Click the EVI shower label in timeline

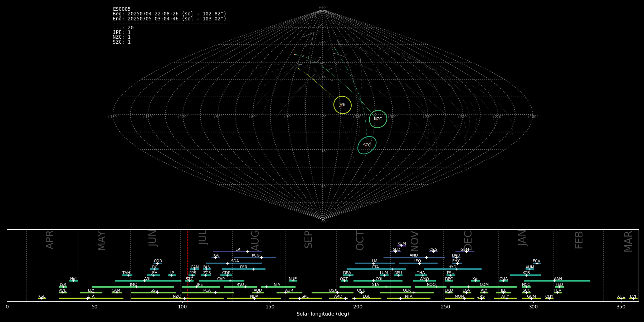(x=633, y=297)
